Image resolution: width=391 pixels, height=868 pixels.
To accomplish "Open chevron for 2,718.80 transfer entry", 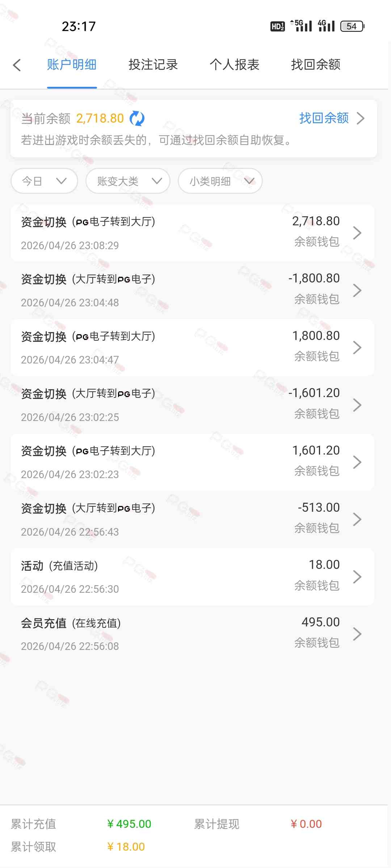I will coord(357,233).
